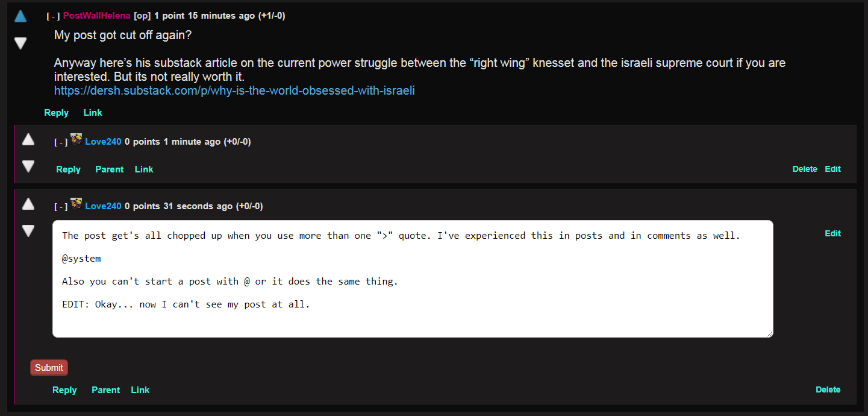Click Love240's avatar on the 31 seconds ago comment

(76, 204)
